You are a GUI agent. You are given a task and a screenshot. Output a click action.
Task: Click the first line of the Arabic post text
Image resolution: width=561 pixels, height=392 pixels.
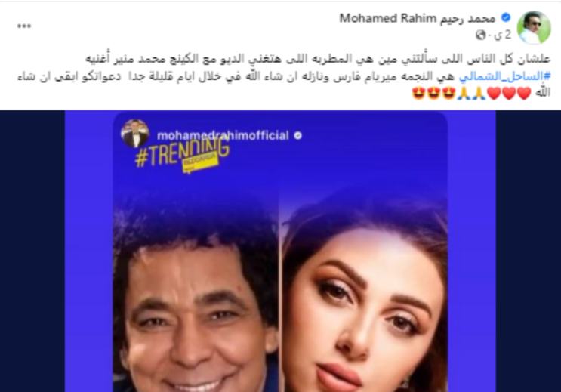[318, 59]
